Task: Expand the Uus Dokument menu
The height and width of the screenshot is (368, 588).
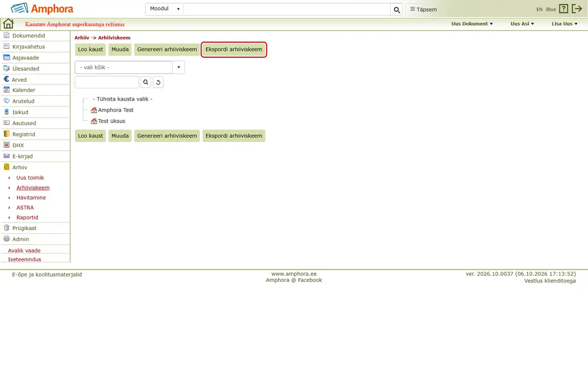Action: tap(472, 24)
